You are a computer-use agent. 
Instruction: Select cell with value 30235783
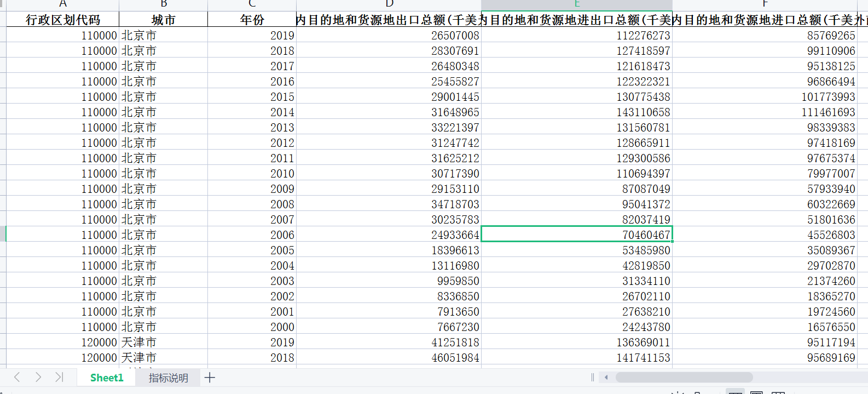[389, 219]
